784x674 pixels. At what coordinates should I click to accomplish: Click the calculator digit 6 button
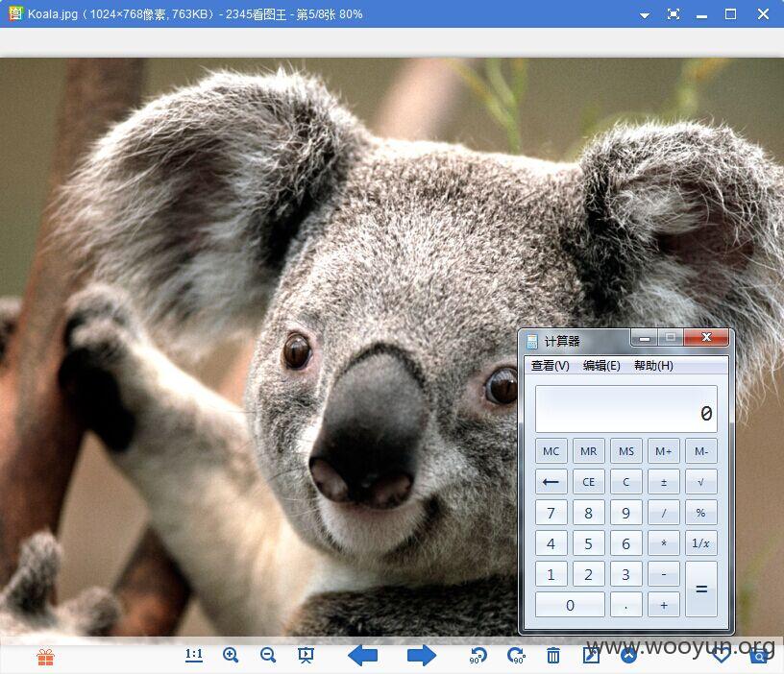626,543
